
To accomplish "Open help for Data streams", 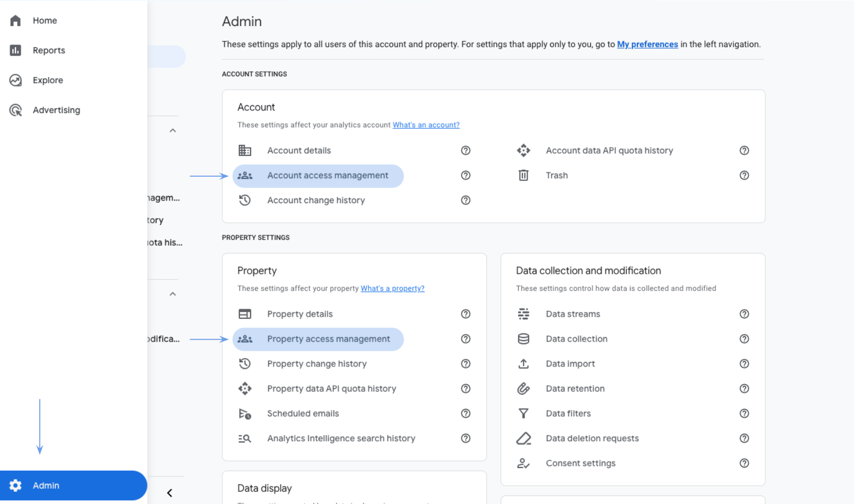I will coord(744,314).
